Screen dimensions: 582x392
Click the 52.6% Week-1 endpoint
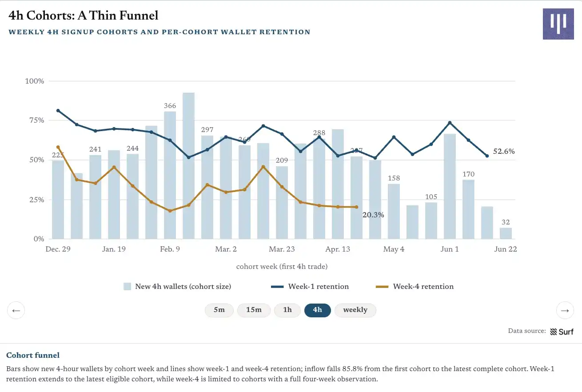(x=487, y=156)
